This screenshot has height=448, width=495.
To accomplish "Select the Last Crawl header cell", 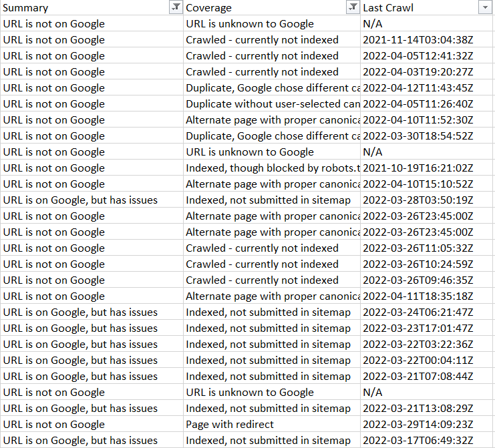I will click(426, 7).
